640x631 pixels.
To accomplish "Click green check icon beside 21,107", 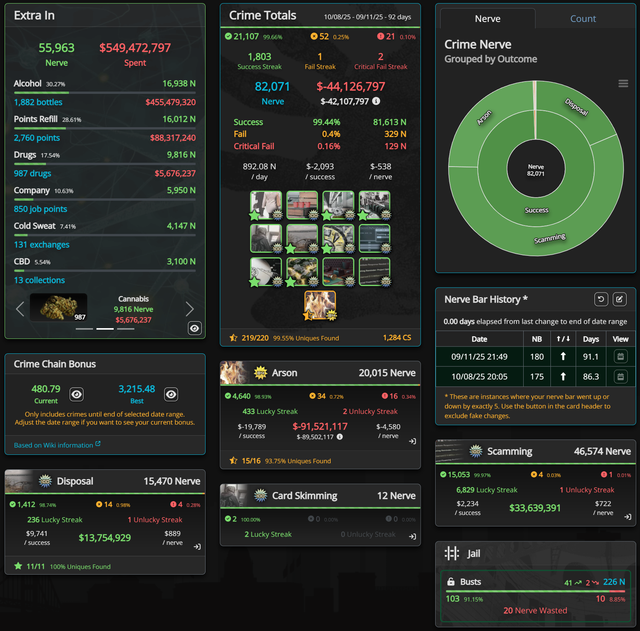I will pyautogui.click(x=228, y=36).
